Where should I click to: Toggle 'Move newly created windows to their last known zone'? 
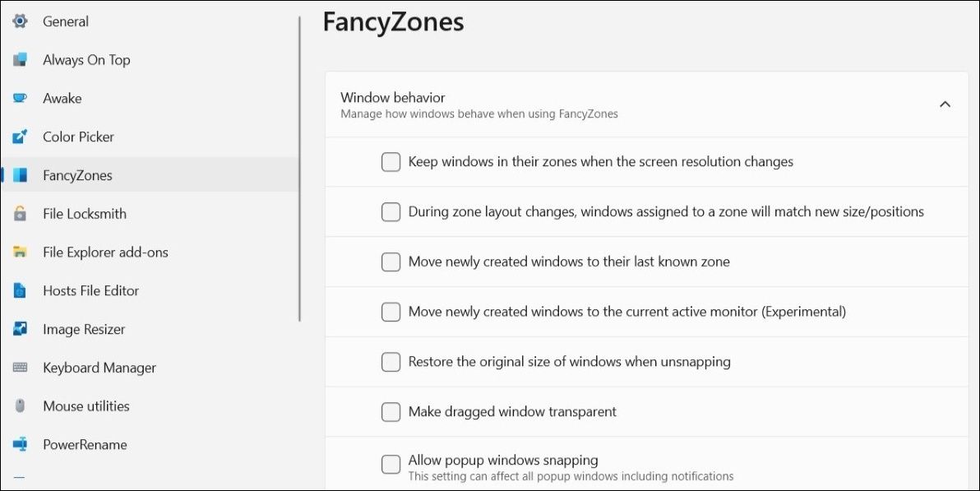[x=391, y=262]
